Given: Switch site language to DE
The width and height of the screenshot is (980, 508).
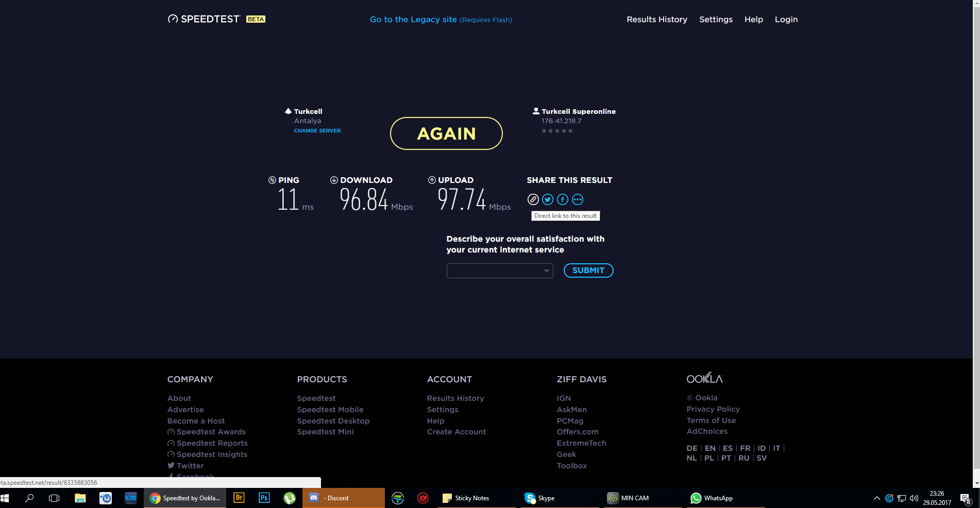Looking at the screenshot, I should coord(692,448).
